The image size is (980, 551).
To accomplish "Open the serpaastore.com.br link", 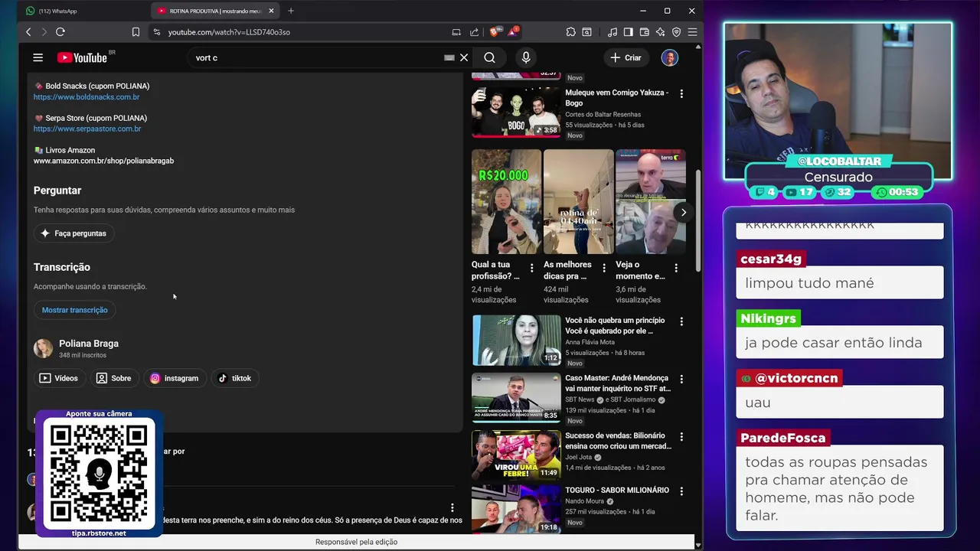I will point(87,129).
